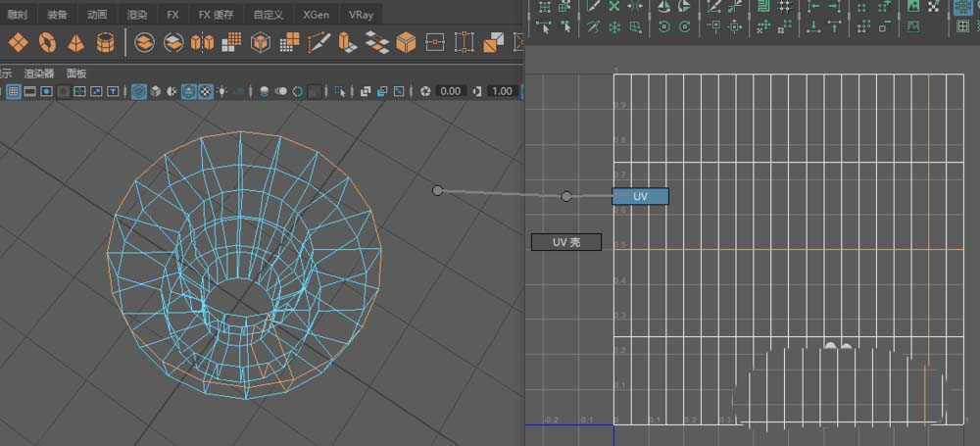Toggle wireframe display in viewport toolbar
Image resolution: width=980 pixels, height=446 pixels.
point(139,91)
